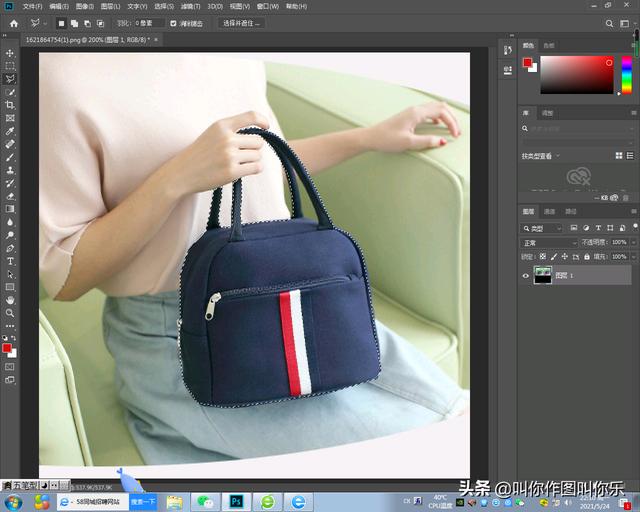Open the blend mode dropdown showing 正常
This screenshot has height=512, width=640.
[x=549, y=243]
